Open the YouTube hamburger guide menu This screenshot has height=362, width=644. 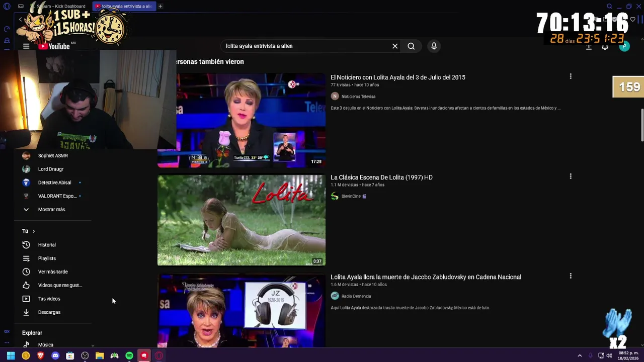click(26, 46)
